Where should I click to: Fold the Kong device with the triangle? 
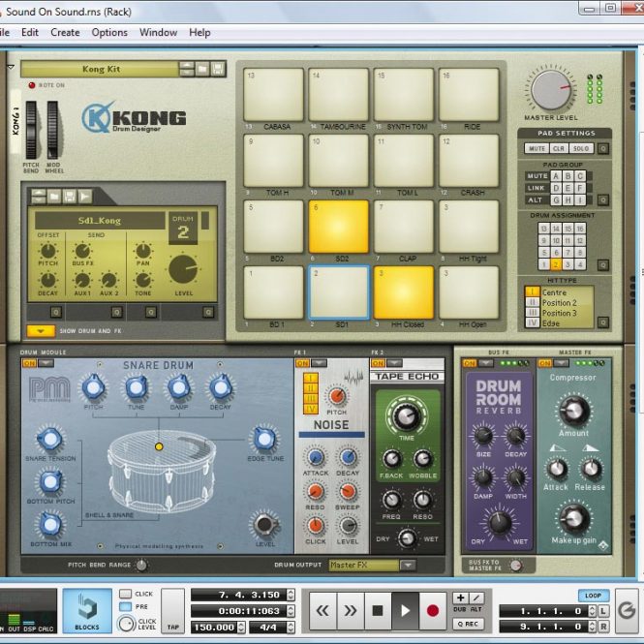point(11,67)
